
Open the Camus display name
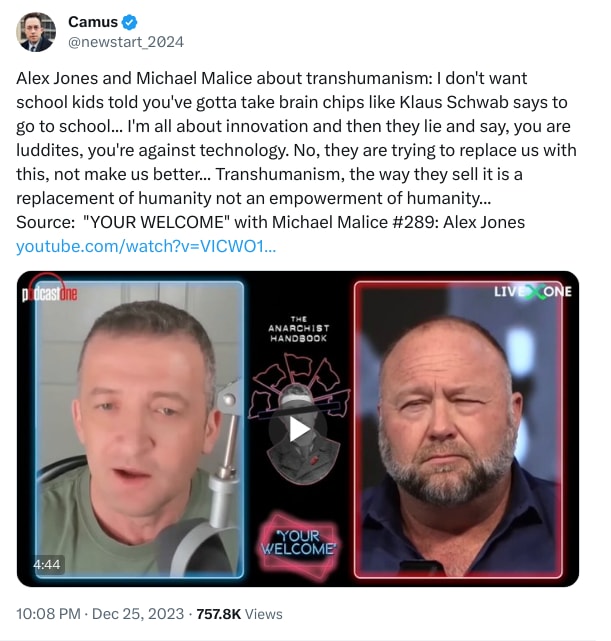pos(93,22)
